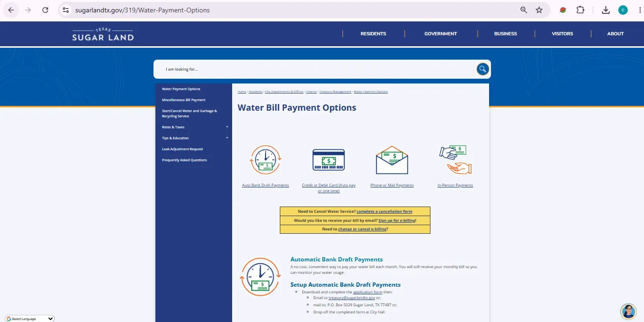The image size is (644, 322).
Task: Click the zoom magnifier icon in address bar
Action: pos(524,10)
